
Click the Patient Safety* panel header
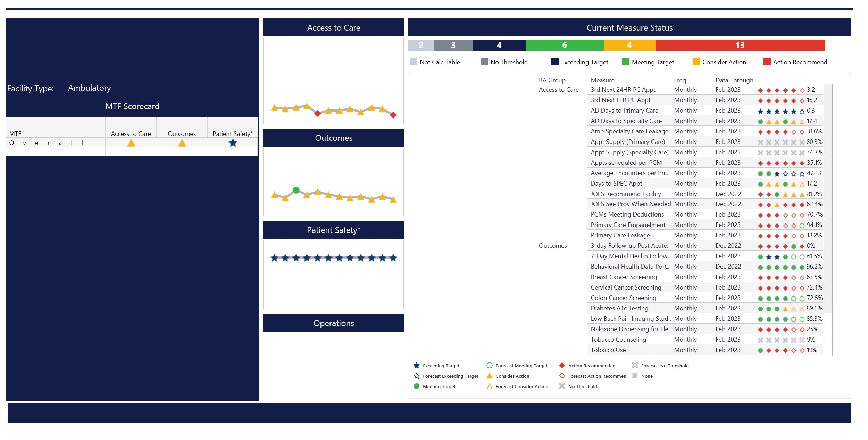coord(334,230)
